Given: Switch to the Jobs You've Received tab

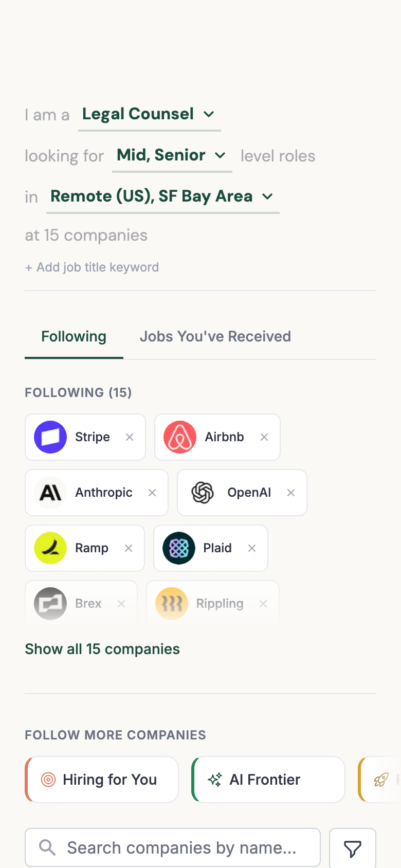Looking at the screenshot, I should [215, 336].
